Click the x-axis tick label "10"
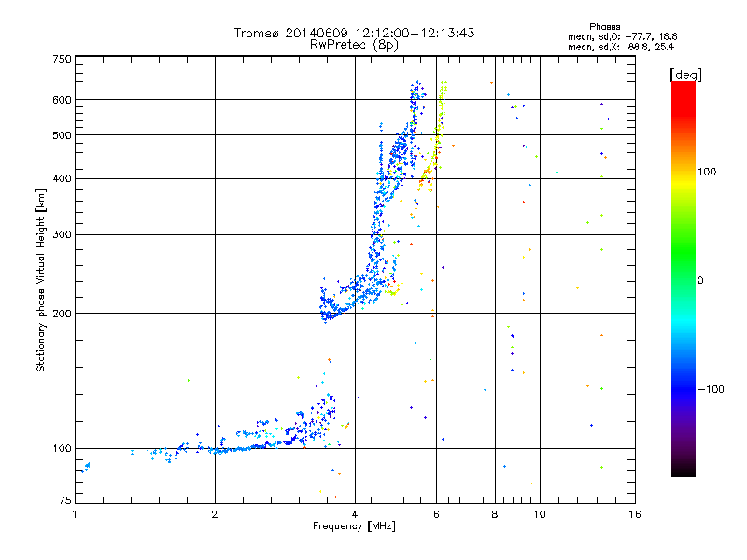747x560 pixels. 540,514
